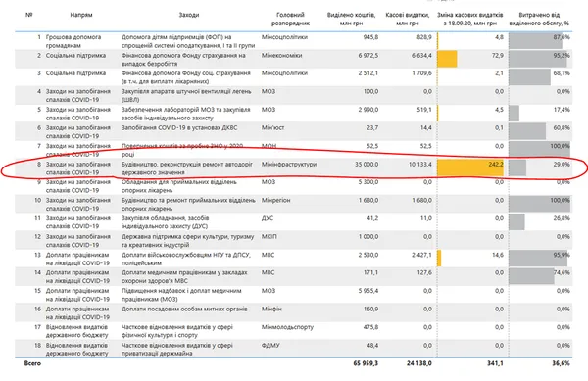Select 'Запобігання COVID-19 в установах ДКВС' cell

coord(179,127)
